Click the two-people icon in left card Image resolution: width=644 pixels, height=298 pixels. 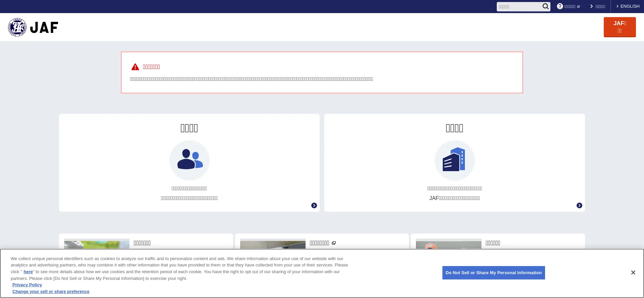[190, 160]
